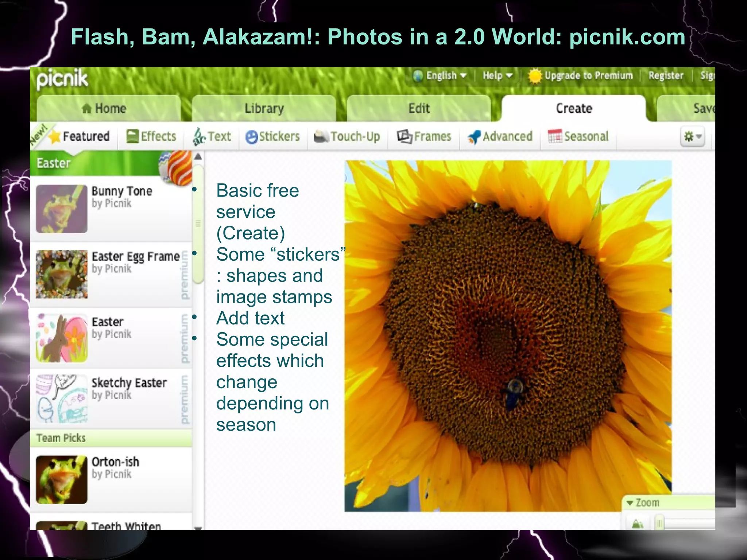747x560 pixels.
Task: Click the globe icon beside English
Action: [x=418, y=76]
